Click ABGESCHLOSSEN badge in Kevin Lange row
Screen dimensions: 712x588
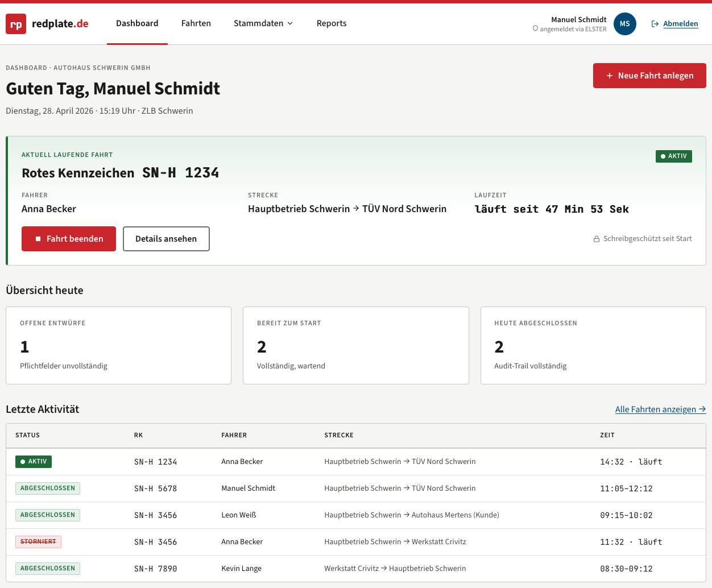(x=48, y=569)
